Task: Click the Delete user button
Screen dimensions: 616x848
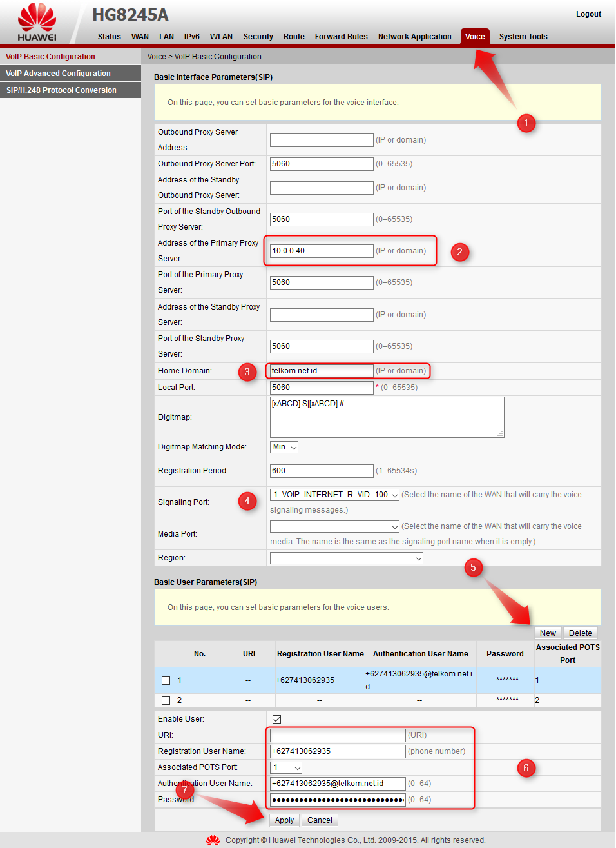Action: click(x=581, y=633)
